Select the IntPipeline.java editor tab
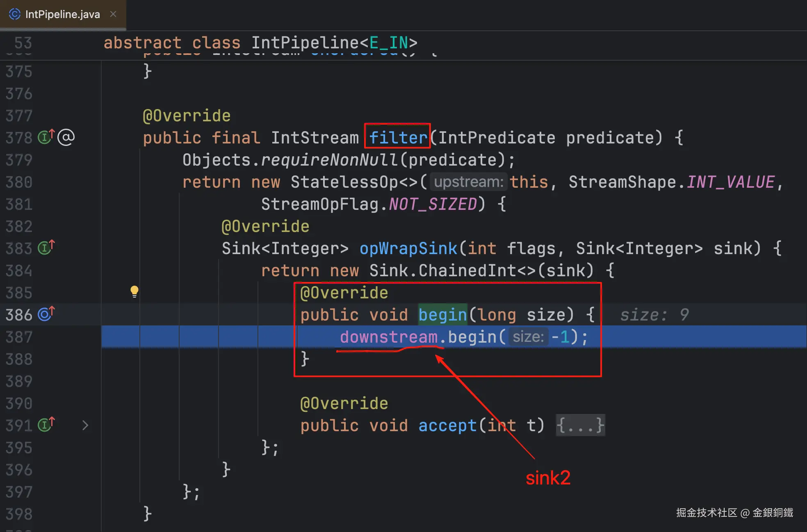807x532 pixels. pyautogui.click(x=62, y=14)
